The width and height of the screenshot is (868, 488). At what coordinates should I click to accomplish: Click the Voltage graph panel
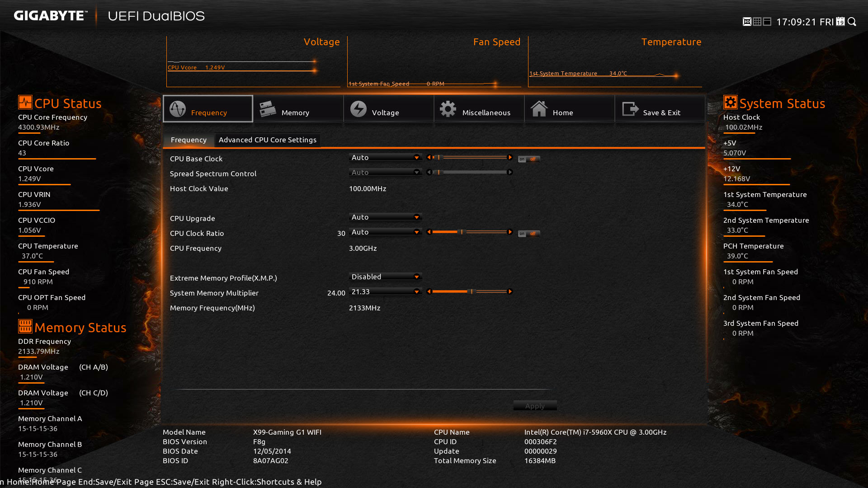253,62
